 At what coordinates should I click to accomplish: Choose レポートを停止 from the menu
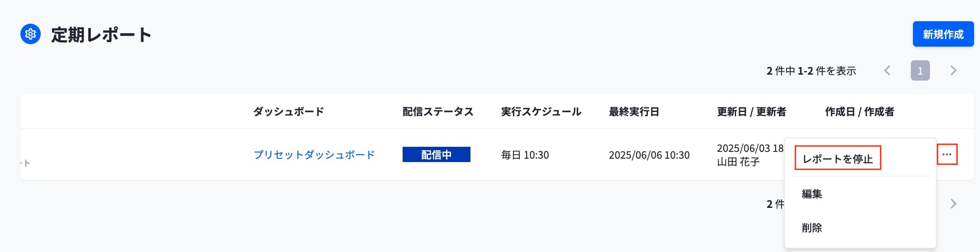coord(838,159)
